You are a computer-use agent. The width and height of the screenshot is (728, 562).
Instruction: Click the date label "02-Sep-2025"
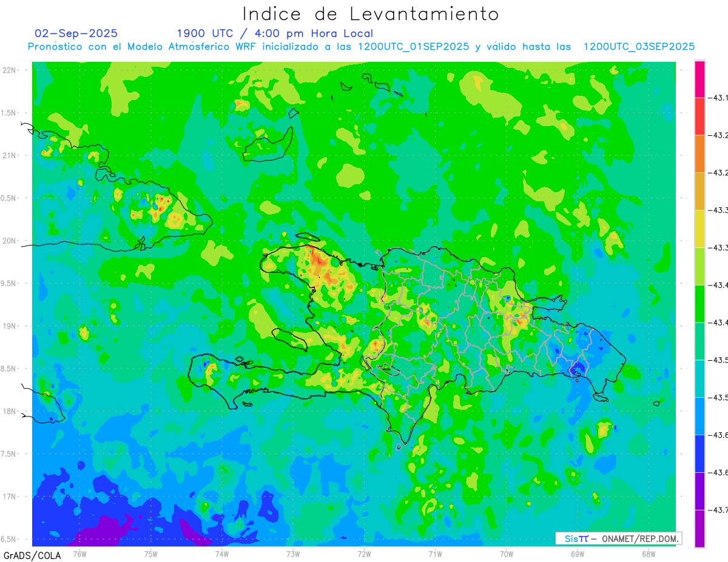click(x=76, y=33)
